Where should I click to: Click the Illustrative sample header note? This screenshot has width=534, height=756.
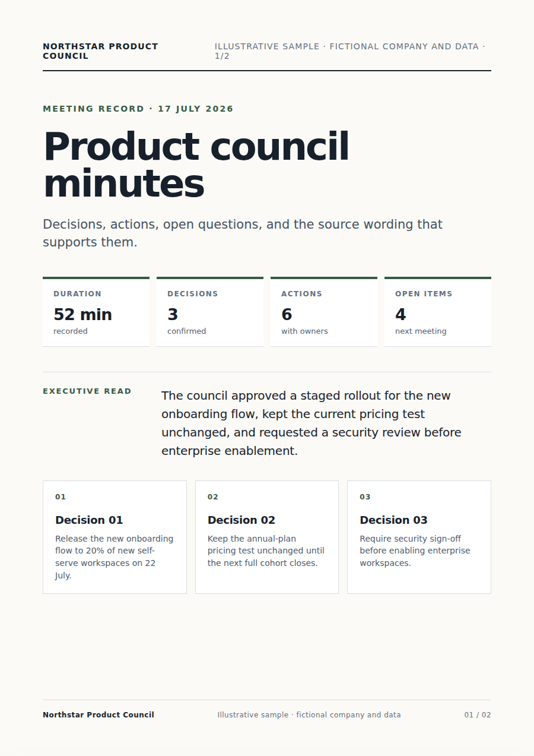point(350,51)
